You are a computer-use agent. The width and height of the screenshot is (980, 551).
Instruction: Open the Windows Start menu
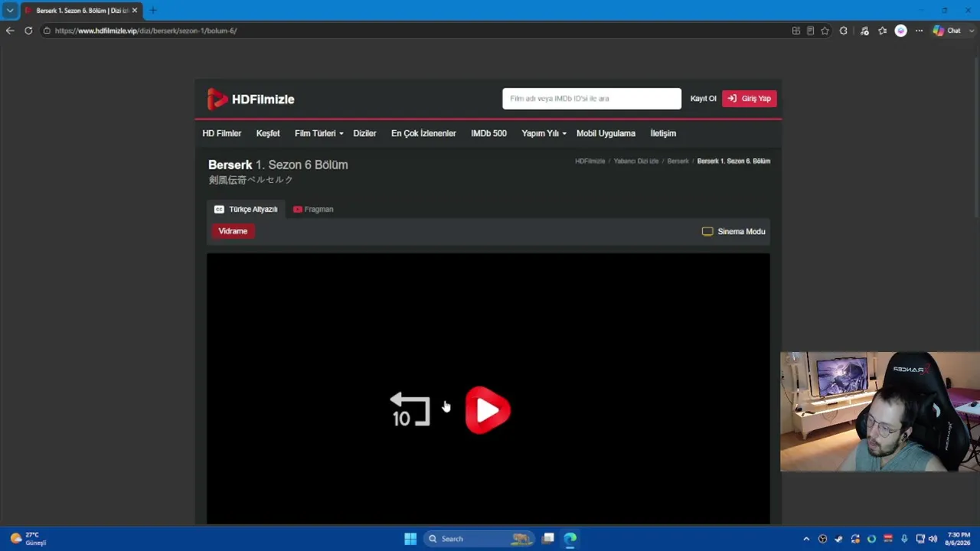coord(410,539)
